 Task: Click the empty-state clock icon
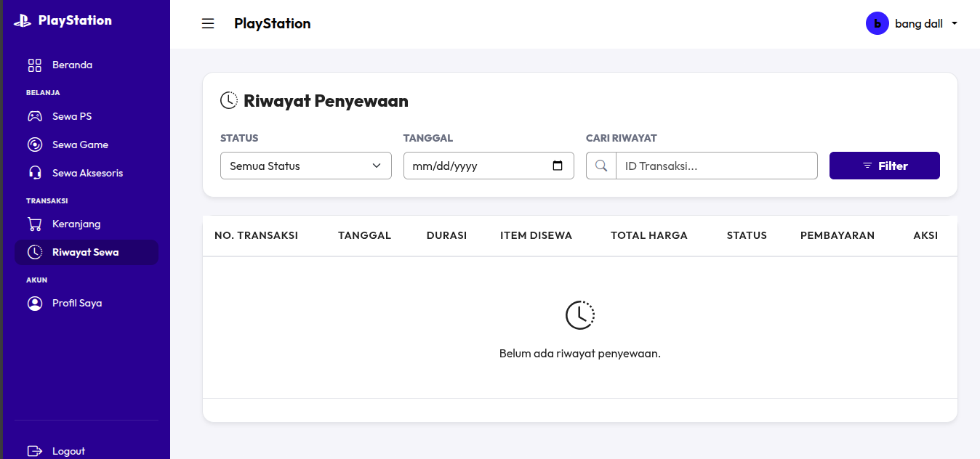(x=580, y=314)
